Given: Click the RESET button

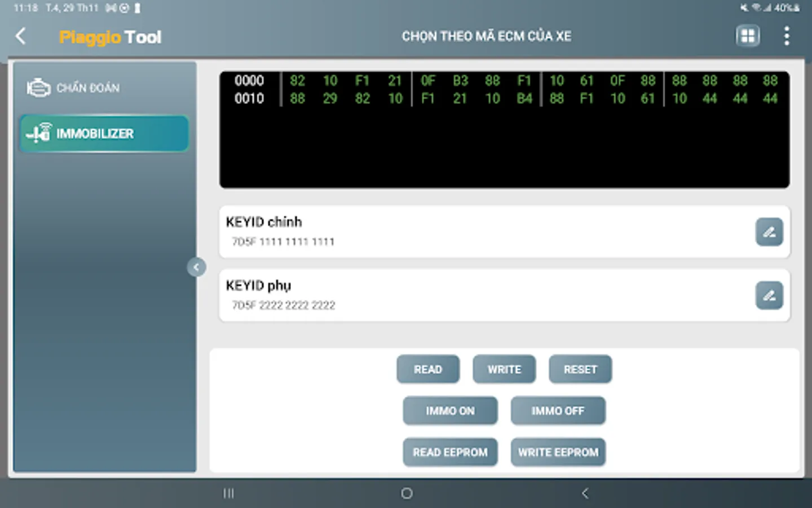Looking at the screenshot, I should (580, 369).
